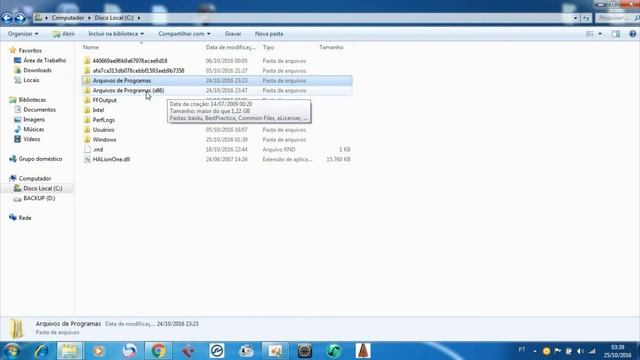Open the Documentos library
The width and height of the screenshot is (640, 360).
pyautogui.click(x=39, y=109)
